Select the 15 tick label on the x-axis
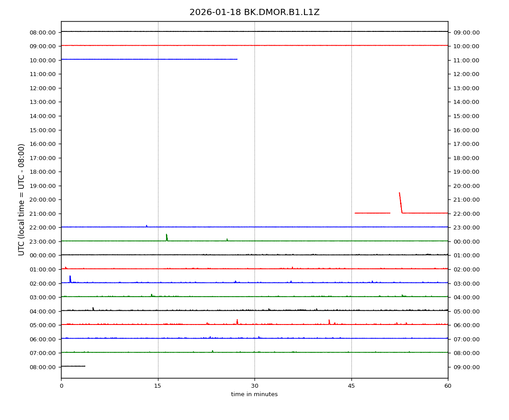The height and width of the screenshot is (420, 509). click(158, 386)
